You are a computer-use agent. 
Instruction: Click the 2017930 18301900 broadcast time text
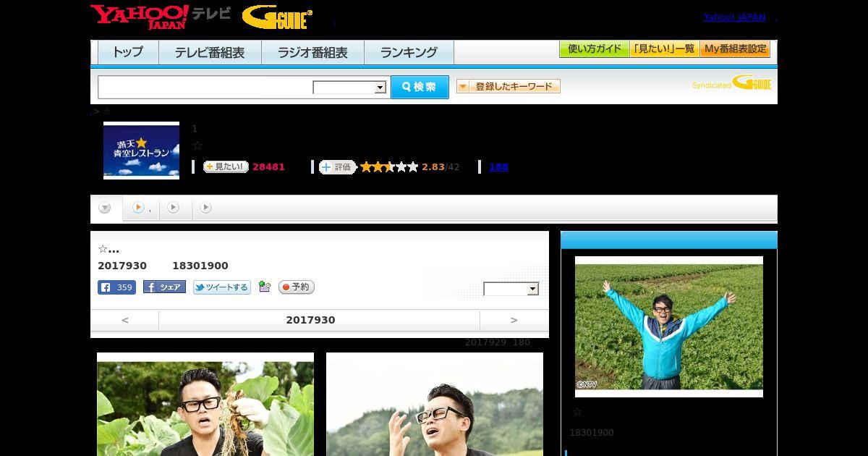click(x=163, y=266)
